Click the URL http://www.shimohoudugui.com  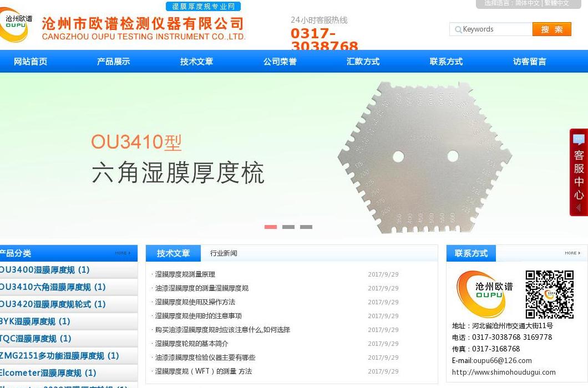coord(504,372)
